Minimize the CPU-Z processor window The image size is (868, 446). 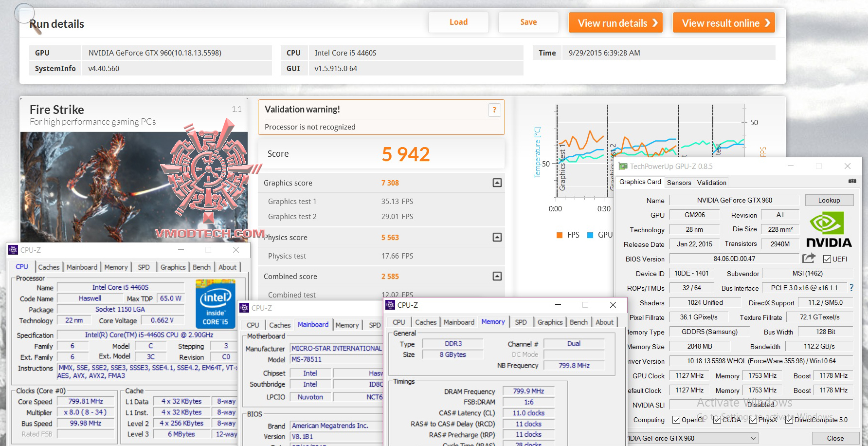pos(181,250)
